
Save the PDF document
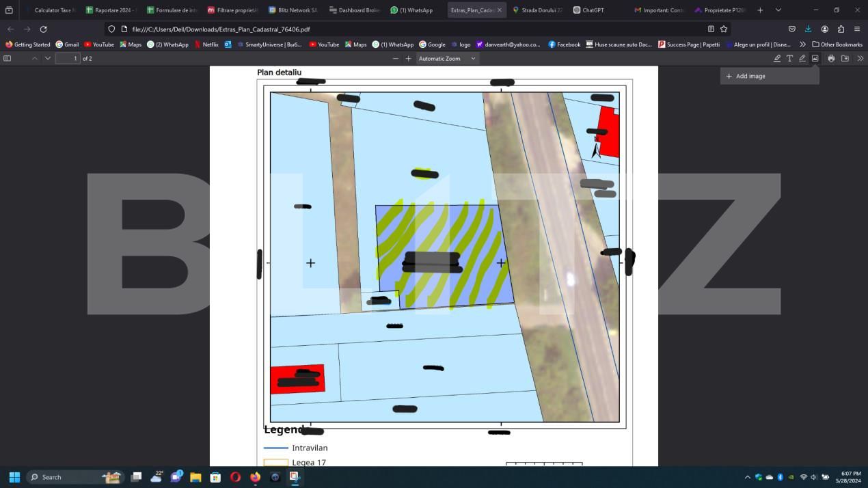coord(845,59)
